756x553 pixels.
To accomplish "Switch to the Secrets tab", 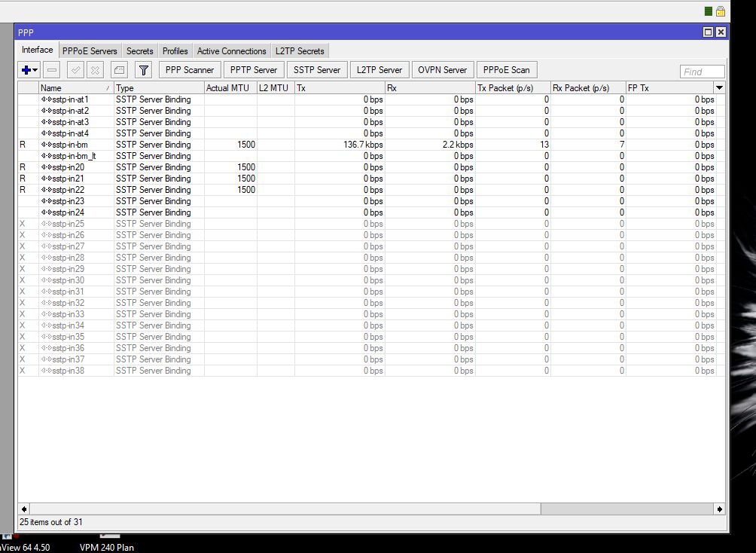I will coord(139,50).
